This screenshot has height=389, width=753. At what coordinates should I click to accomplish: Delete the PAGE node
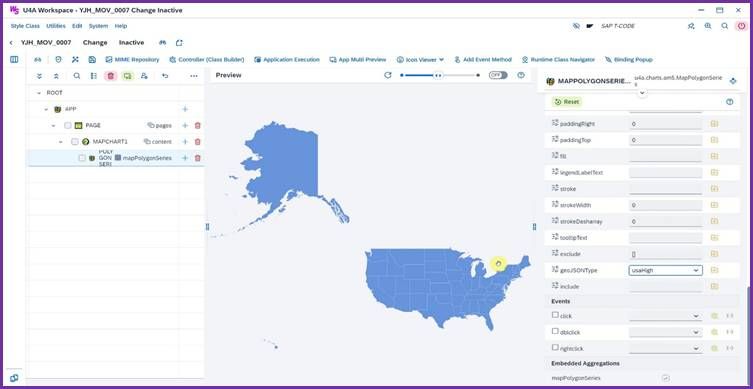click(x=197, y=125)
